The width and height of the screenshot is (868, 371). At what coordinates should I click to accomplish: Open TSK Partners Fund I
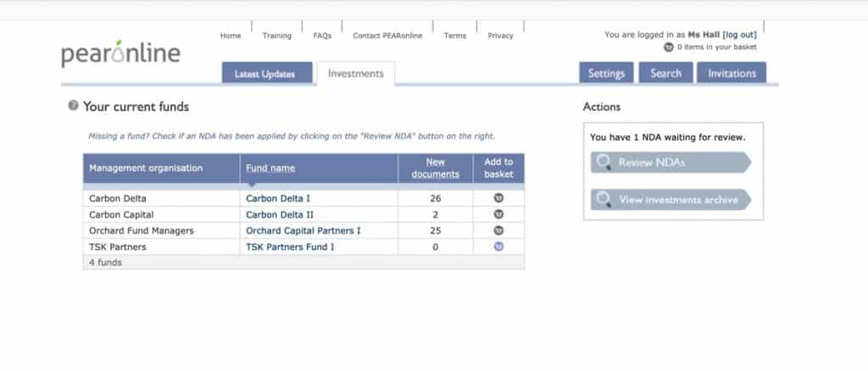point(290,247)
